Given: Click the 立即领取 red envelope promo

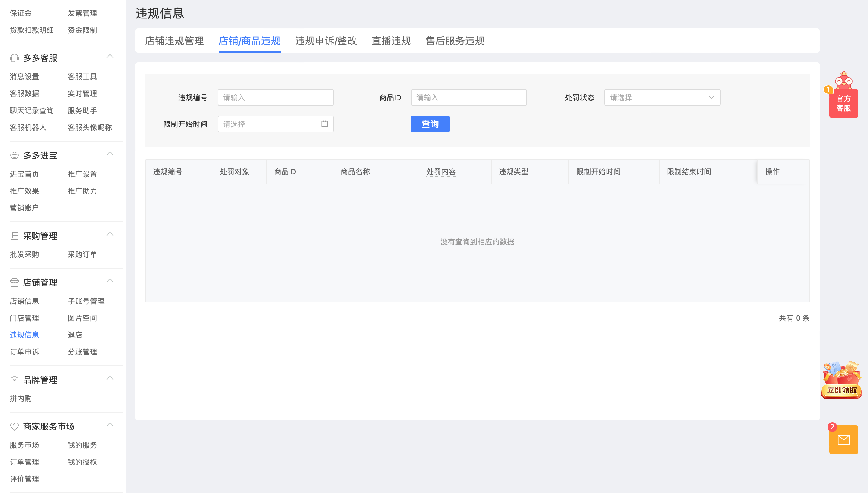Looking at the screenshot, I should (x=841, y=380).
